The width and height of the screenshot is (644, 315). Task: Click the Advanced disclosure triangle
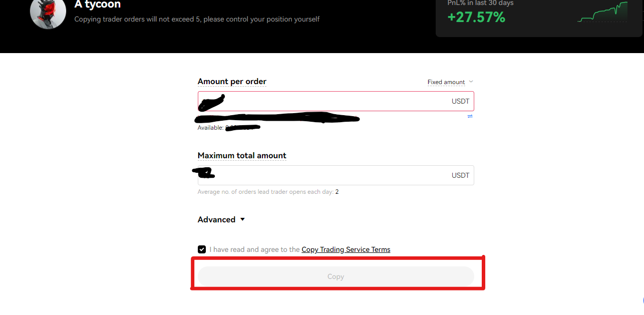(x=242, y=219)
